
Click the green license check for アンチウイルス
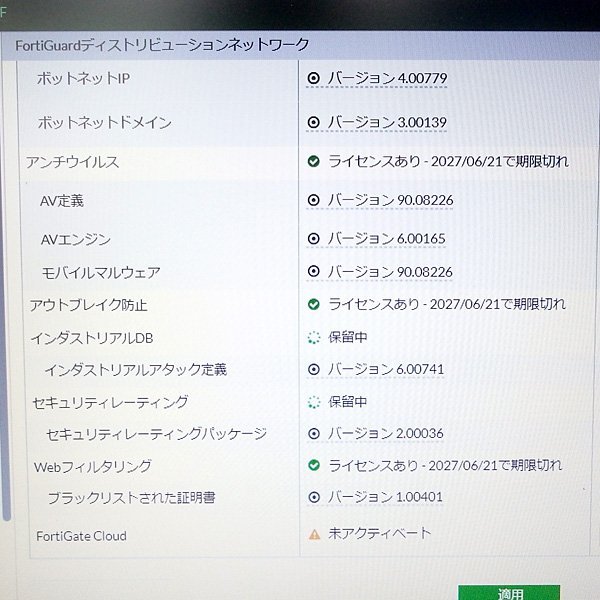point(313,161)
